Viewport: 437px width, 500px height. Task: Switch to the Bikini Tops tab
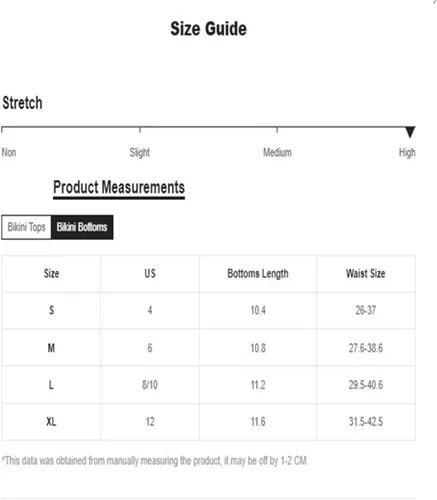click(26, 227)
